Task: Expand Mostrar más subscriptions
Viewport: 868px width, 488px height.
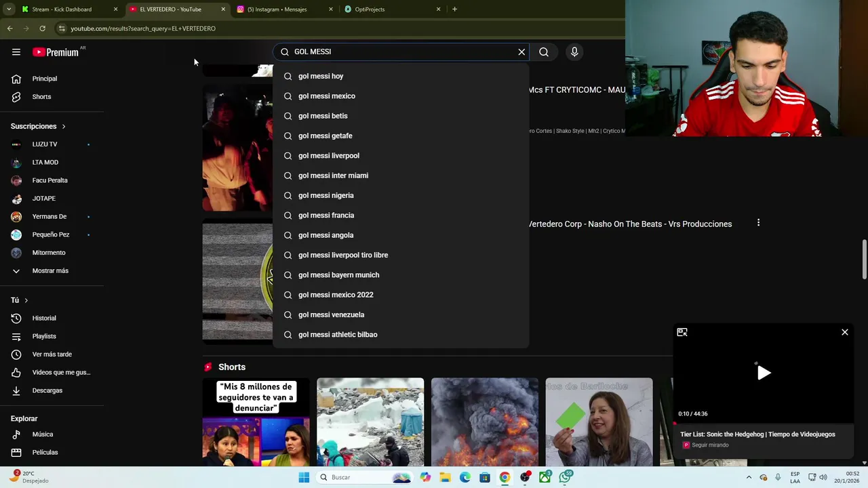Action: (52, 271)
